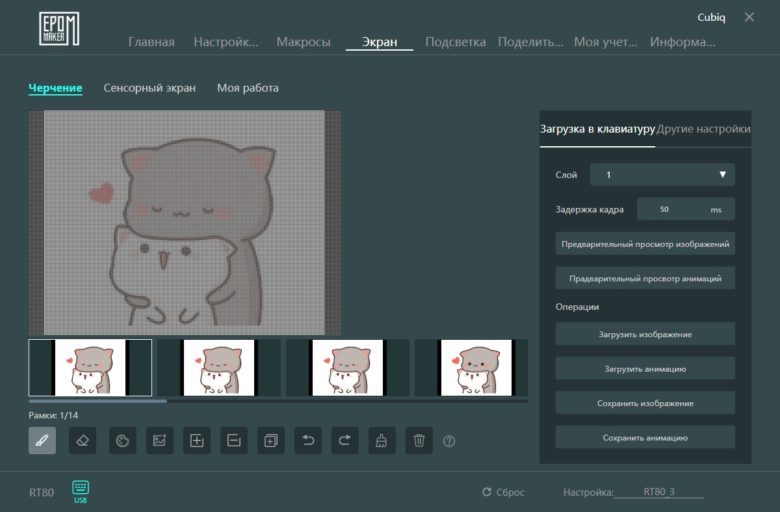Redo the last undone action
This screenshot has width=780, height=512.
[345, 440]
